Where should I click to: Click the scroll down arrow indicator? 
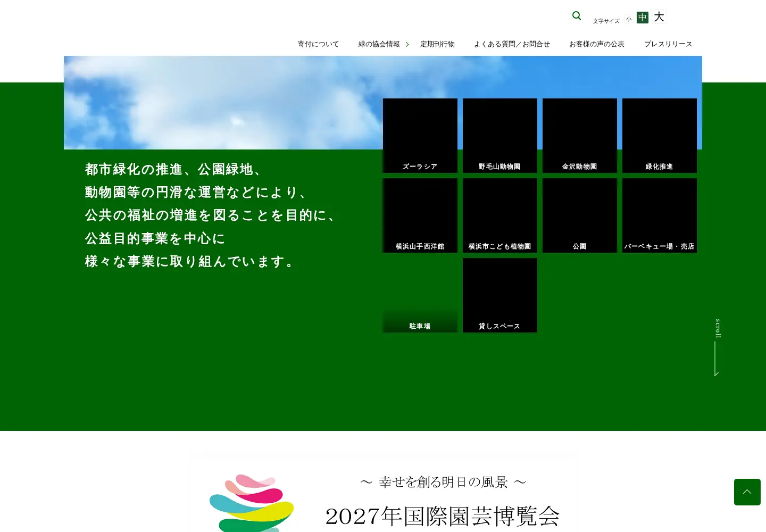[x=717, y=347]
